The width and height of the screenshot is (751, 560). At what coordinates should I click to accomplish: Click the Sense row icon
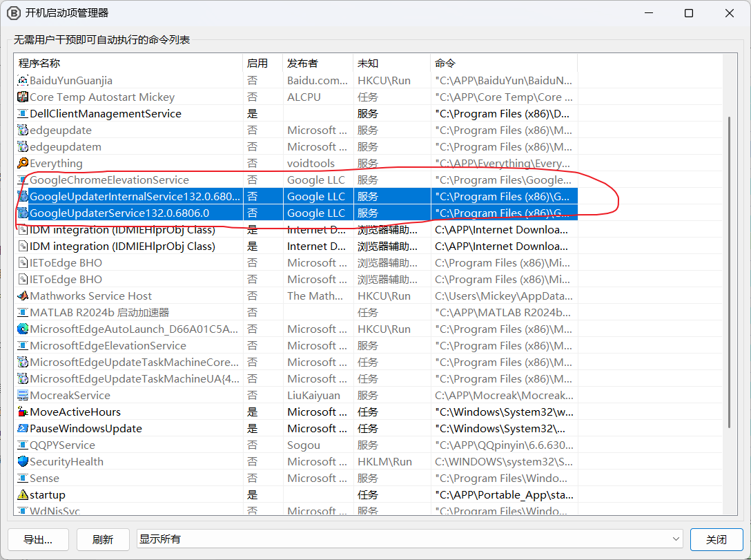(23, 479)
